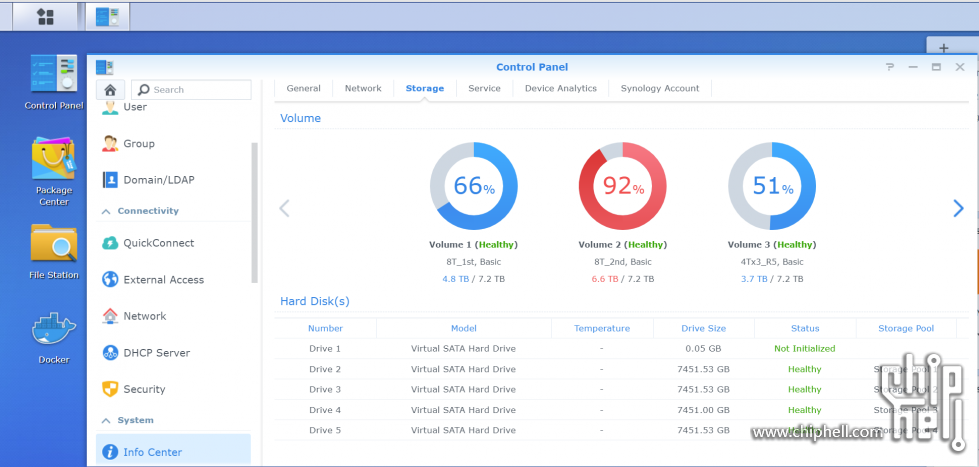Sort by the Number column header
Image resolution: width=979 pixels, height=467 pixels.
pos(325,328)
